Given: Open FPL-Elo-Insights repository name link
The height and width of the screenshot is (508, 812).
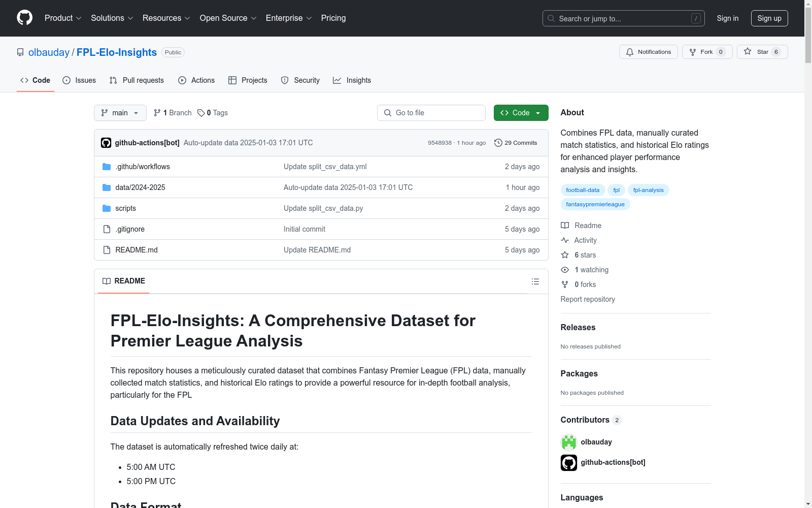Looking at the screenshot, I should coord(117,52).
